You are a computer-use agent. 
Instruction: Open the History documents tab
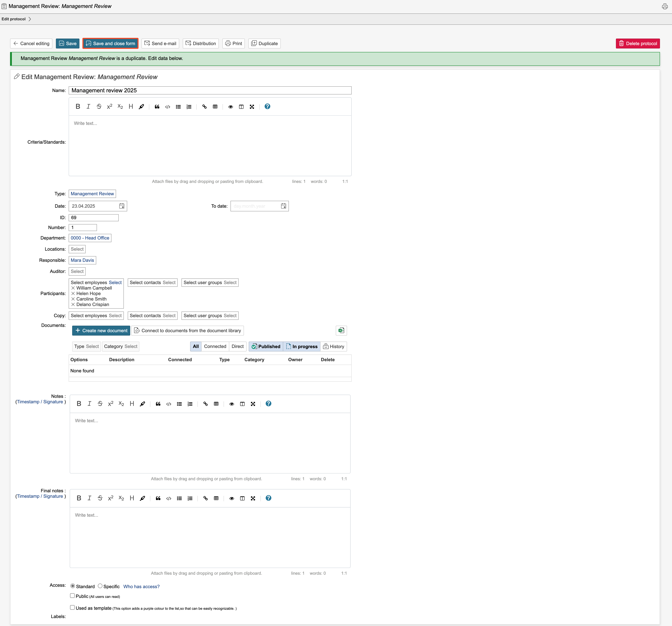point(333,347)
